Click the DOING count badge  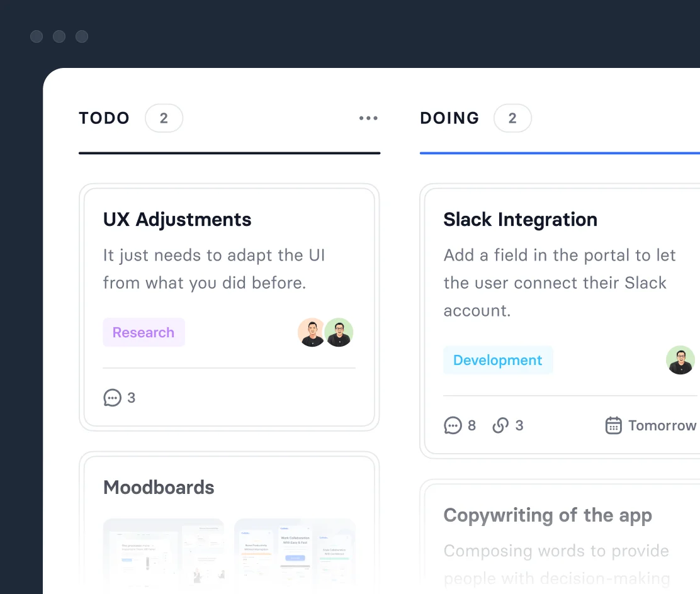pos(512,118)
